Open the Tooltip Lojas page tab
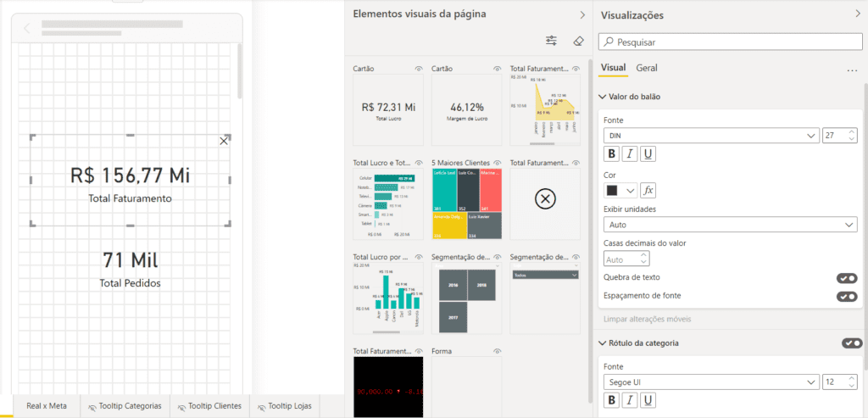Image resolution: width=868 pixels, height=418 pixels. coord(286,406)
